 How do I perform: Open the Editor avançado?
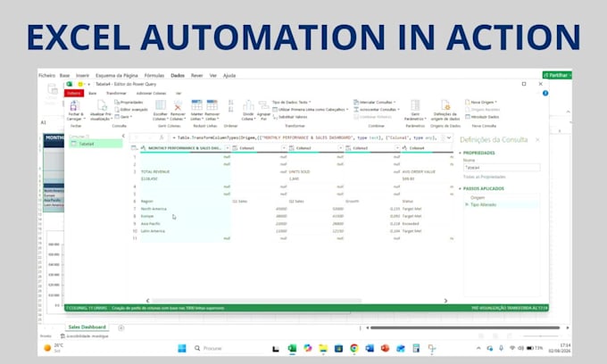point(131,110)
